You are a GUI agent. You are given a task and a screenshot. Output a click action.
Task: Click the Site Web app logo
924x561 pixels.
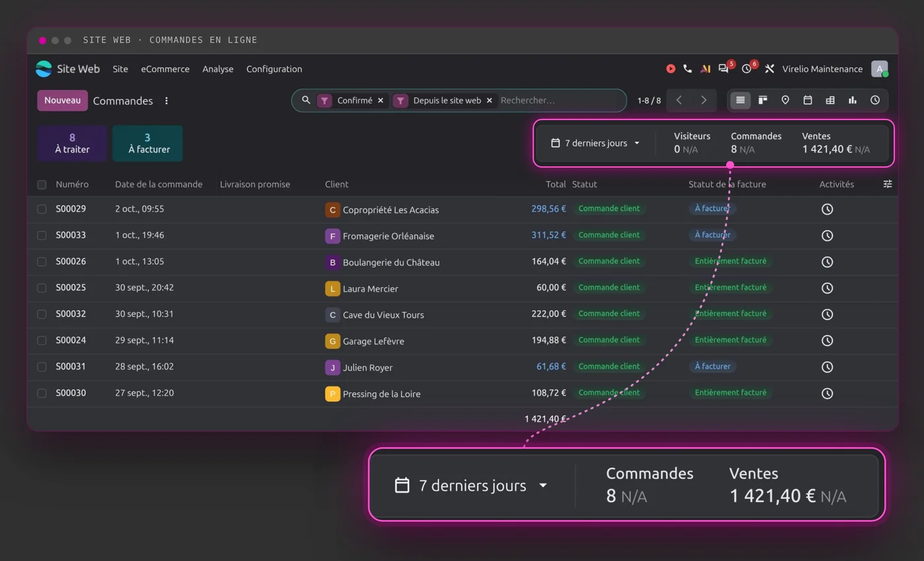[44, 69]
